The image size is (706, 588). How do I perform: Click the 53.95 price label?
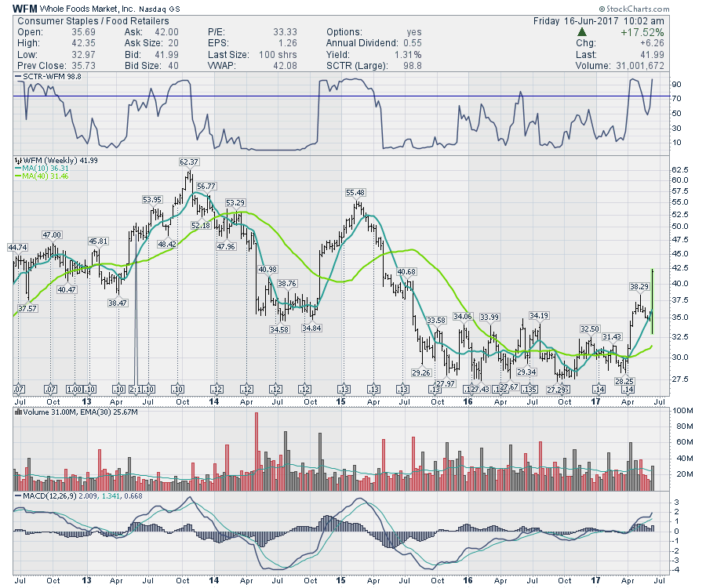[151, 199]
